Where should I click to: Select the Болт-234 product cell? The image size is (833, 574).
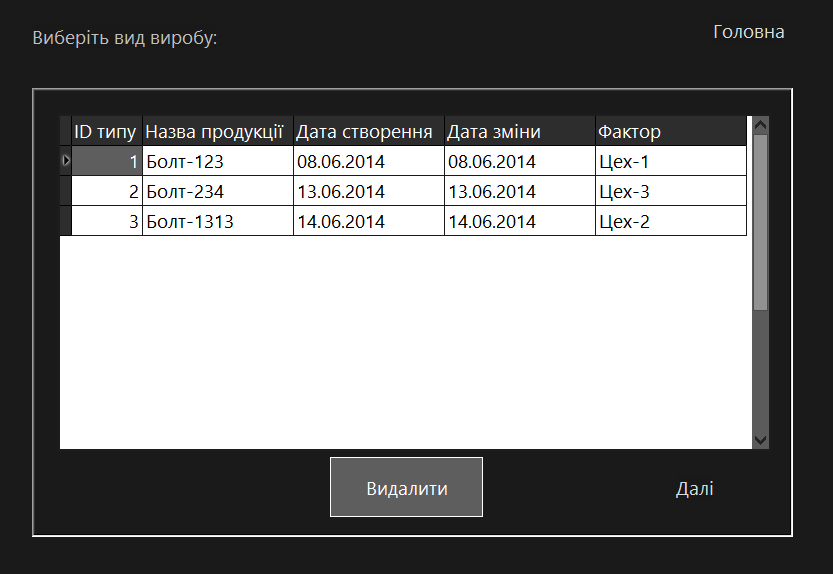coord(217,191)
